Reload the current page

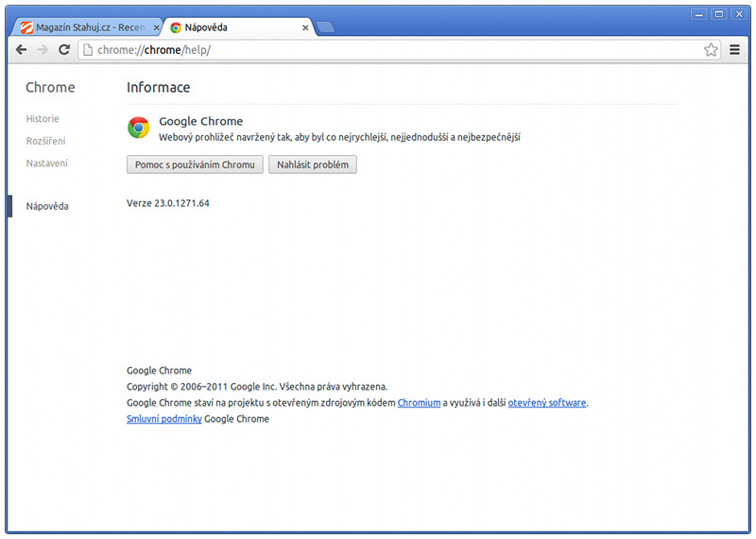tap(64, 50)
